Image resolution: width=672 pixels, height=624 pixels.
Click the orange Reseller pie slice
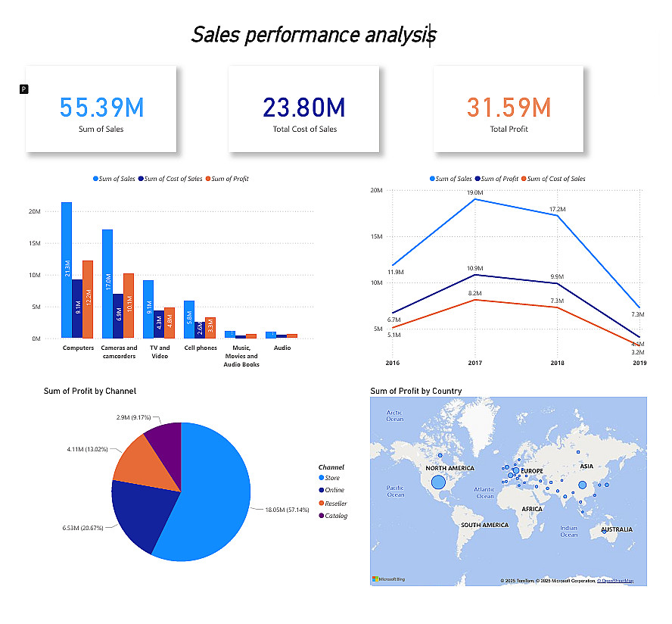(x=144, y=465)
